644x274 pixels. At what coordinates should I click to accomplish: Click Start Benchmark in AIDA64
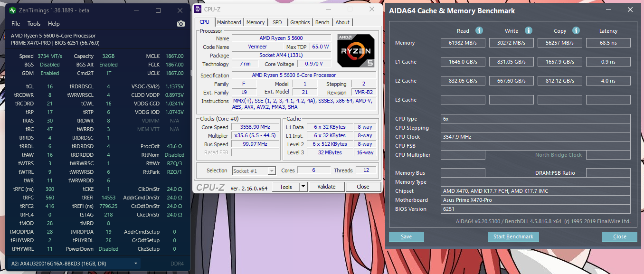tap(513, 236)
